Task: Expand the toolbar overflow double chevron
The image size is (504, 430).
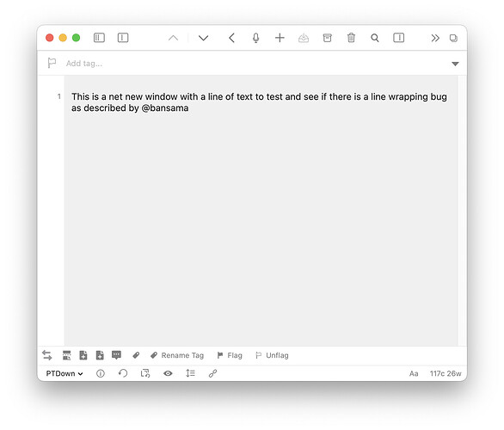Action: 435,38
